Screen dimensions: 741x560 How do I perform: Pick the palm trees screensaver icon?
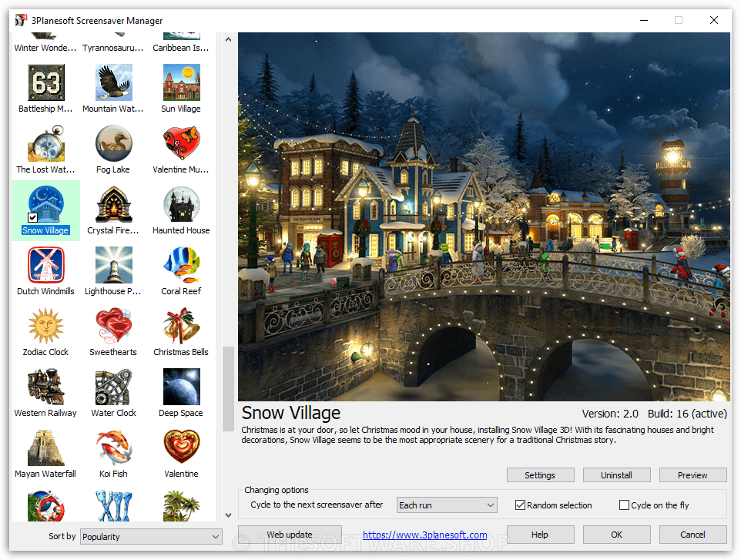coord(182,505)
